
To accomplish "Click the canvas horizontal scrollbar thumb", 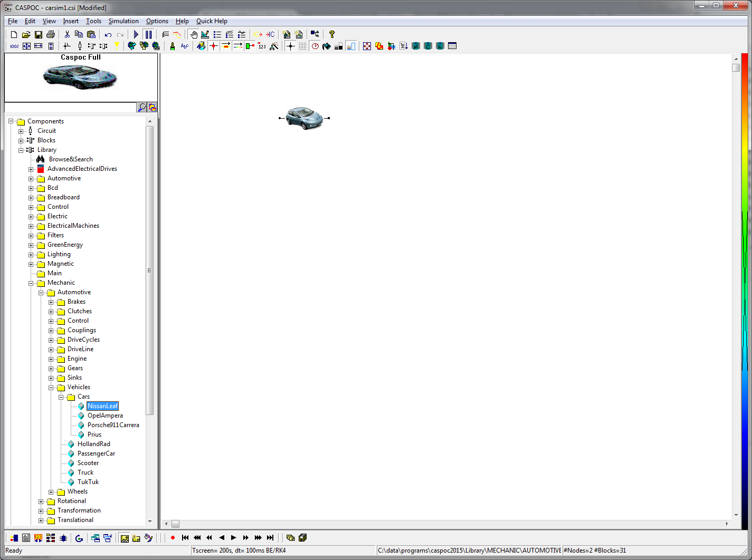I will tap(176, 524).
